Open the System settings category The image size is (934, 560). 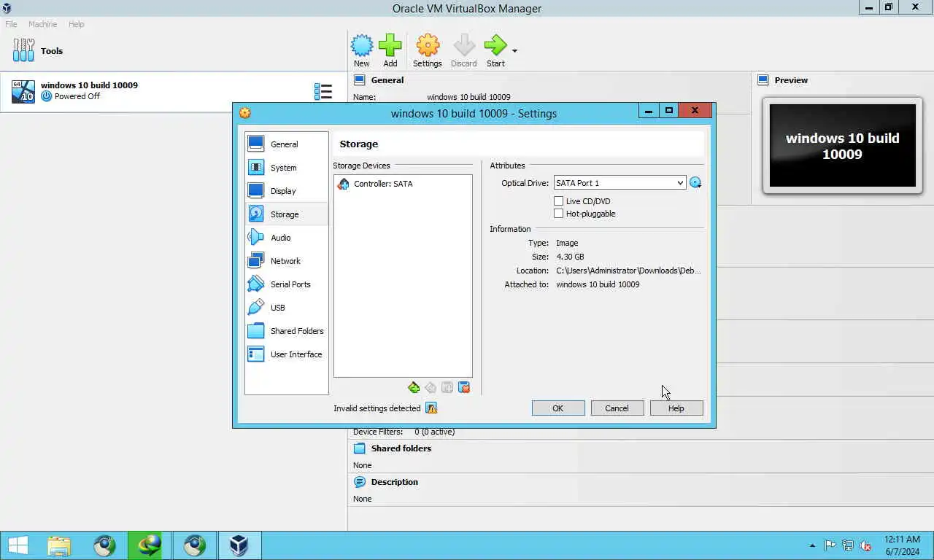286,168
